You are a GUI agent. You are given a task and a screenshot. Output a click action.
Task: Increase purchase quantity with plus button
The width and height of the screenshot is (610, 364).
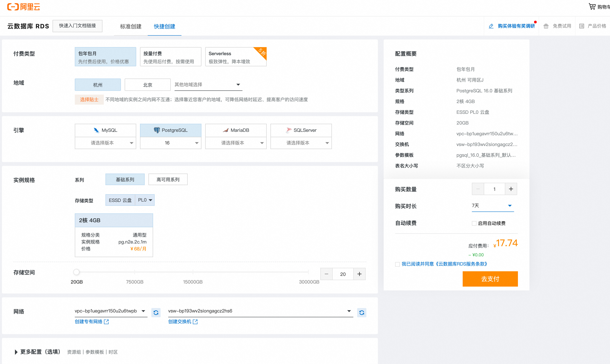tap(511, 189)
